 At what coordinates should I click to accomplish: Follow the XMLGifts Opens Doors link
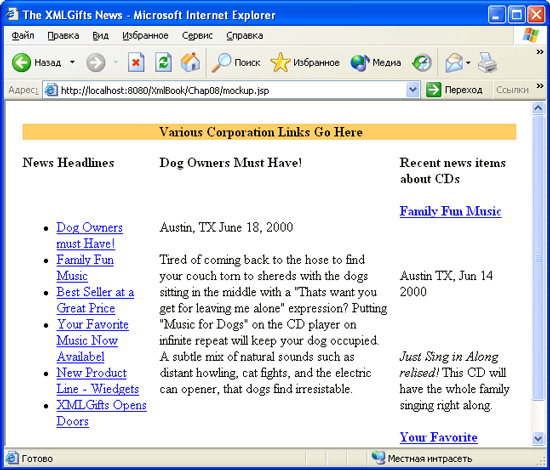101,413
